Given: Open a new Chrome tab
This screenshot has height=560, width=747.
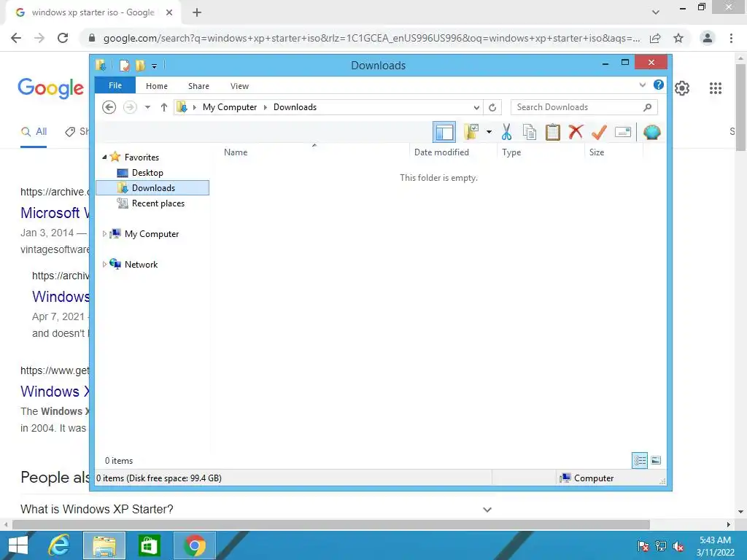Looking at the screenshot, I should coord(197,12).
